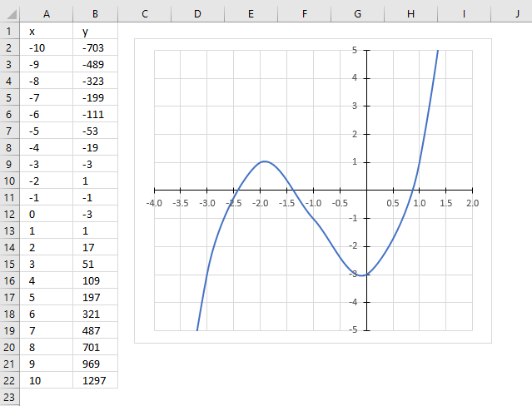Click horizontal axis label -3.5
This screenshot has width=532, height=406.
181,203
